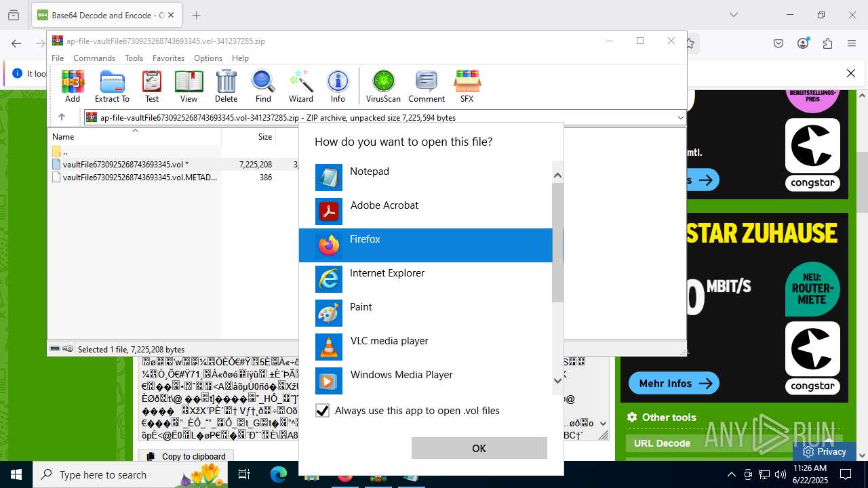Go up one folder level arrow

click(62, 117)
